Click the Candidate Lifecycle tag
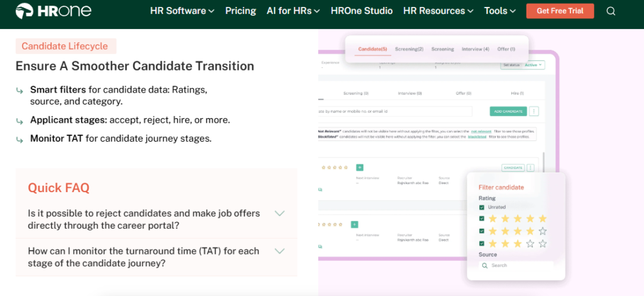The width and height of the screenshot is (644, 296). (65, 46)
